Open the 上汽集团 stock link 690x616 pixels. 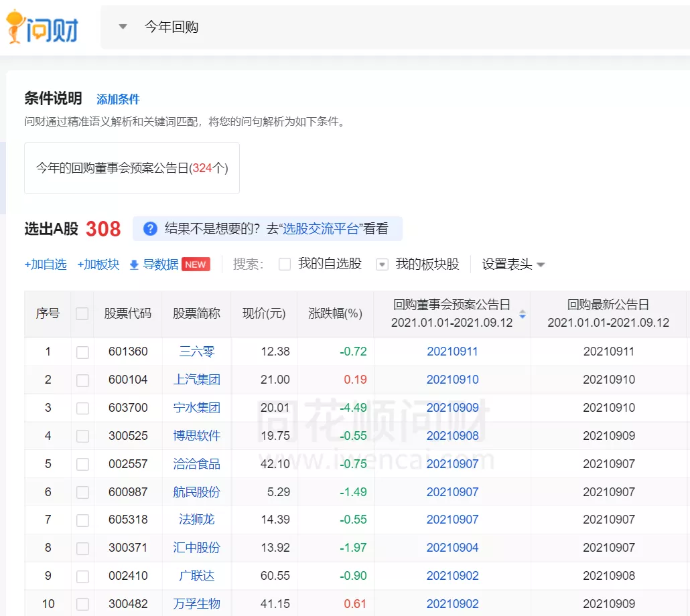point(197,380)
